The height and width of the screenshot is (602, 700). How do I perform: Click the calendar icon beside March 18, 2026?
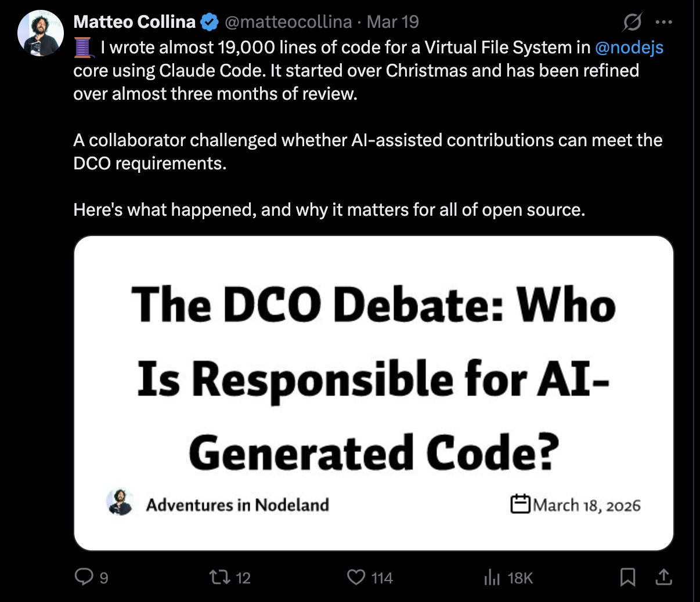(520, 503)
